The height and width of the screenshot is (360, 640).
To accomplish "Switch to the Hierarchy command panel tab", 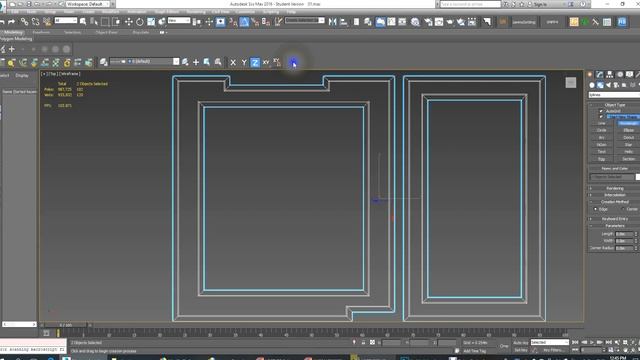I will [x=609, y=74].
